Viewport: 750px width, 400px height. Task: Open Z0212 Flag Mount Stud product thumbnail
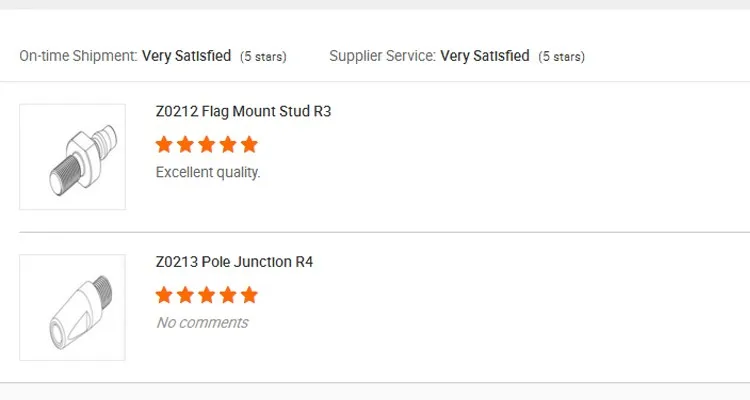coord(72,157)
